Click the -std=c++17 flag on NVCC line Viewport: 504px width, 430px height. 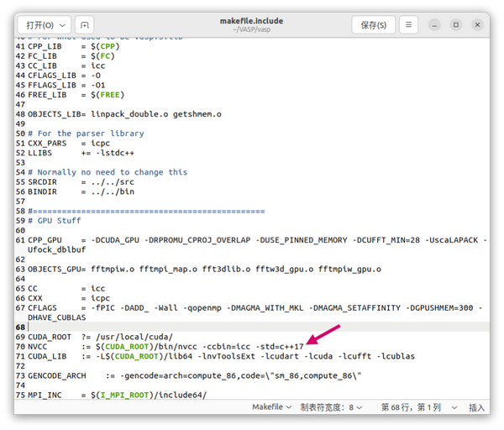[x=280, y=347]
